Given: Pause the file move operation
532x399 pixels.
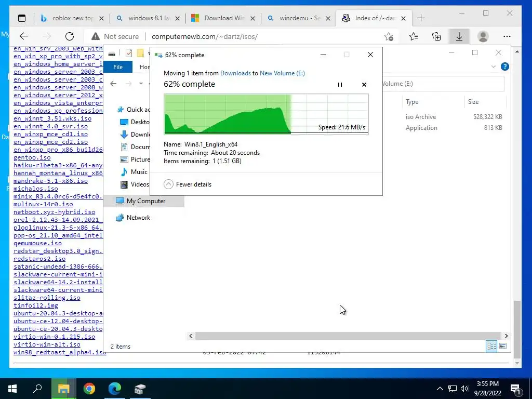Looking at the screenshot, I should click(340, 85).
